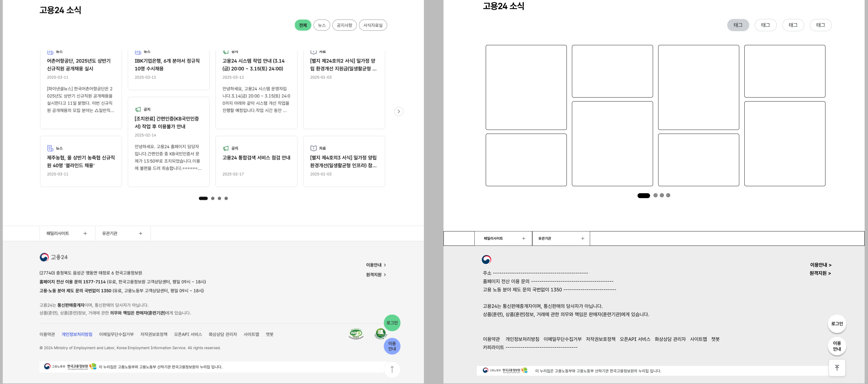This screenshot has width=868, height=384.
Task: Select the second carousel page dot
Action: click(x=213, y=198)
